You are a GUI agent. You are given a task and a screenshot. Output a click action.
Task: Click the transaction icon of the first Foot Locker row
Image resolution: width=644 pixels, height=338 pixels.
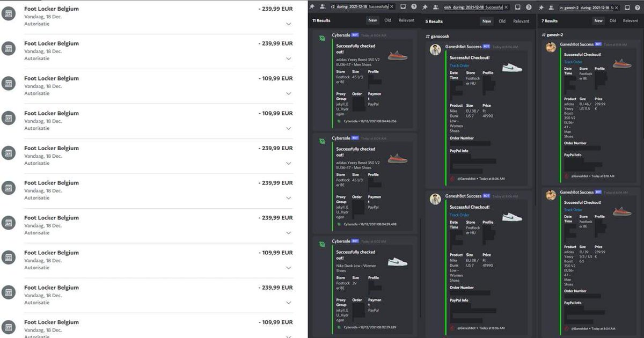9,14
